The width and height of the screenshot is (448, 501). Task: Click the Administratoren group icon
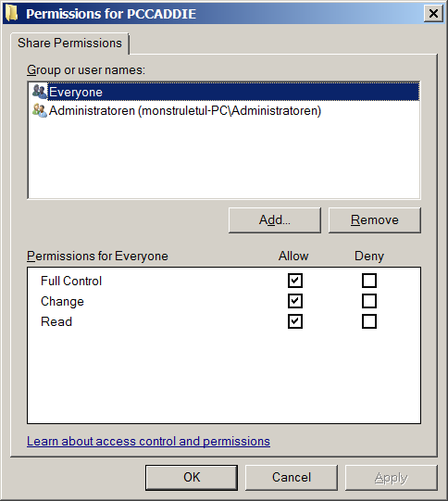(40, 110)
